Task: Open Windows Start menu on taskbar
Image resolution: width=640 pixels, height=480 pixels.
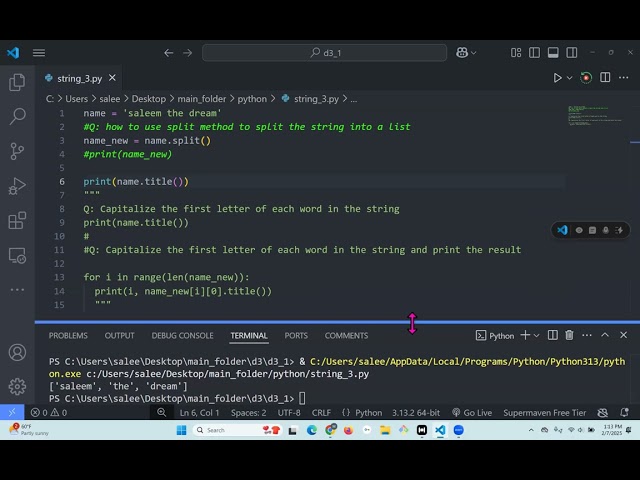Action: pos(181,430)
